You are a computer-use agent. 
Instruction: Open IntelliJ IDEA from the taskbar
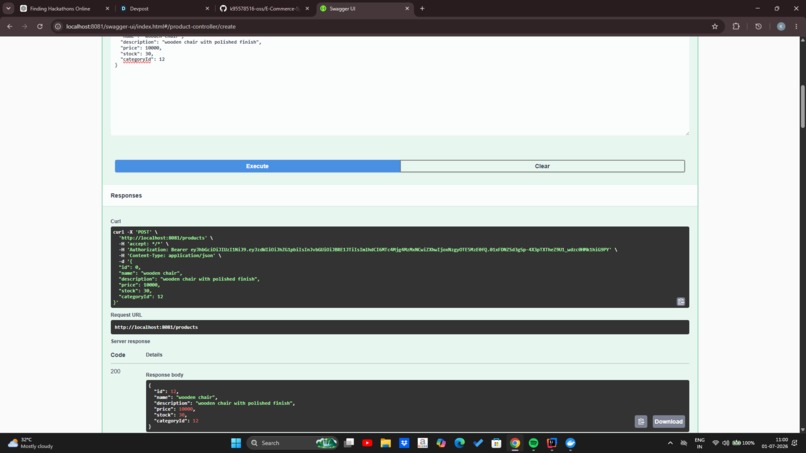coord(552,443)
